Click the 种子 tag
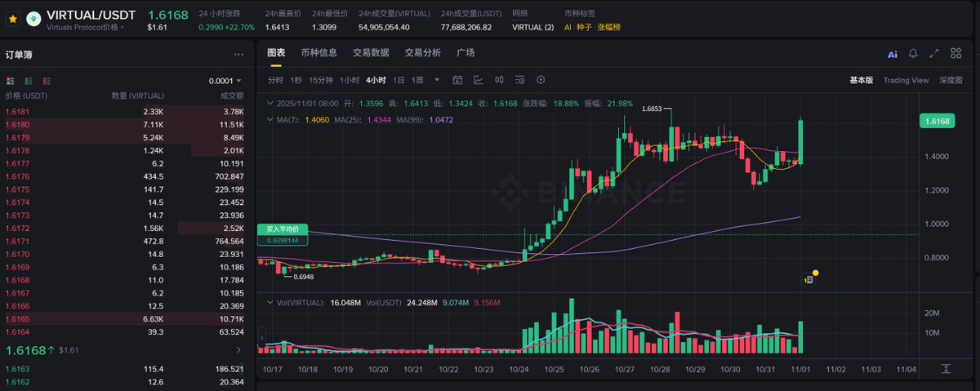Viewport: 980px width, 391px height. (585, 27)
